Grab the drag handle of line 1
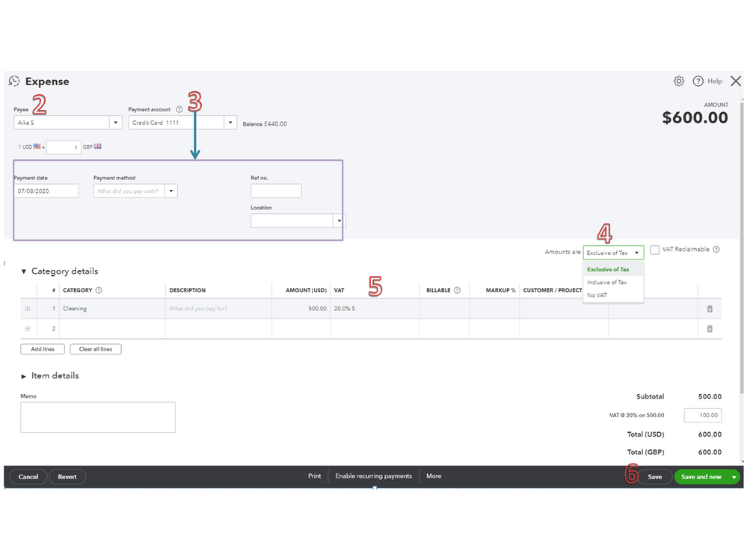 click(28, 309)
